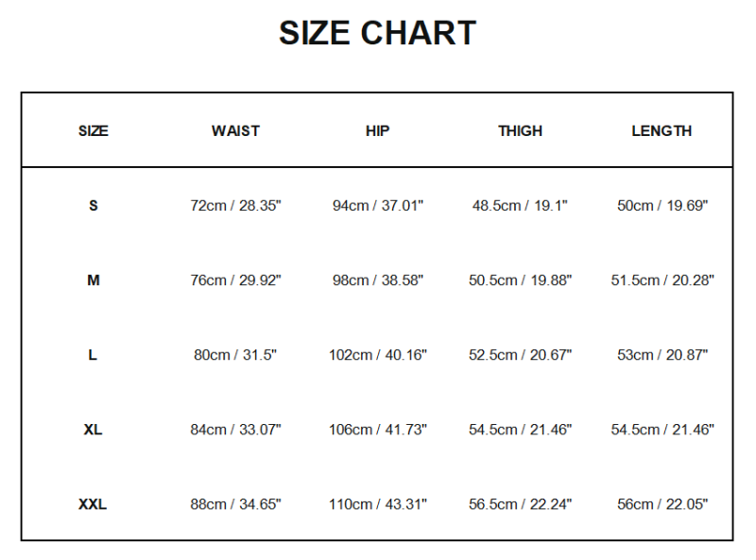
Task: Select the 98cm / 38.58" hip value
Action: point(377,280)
